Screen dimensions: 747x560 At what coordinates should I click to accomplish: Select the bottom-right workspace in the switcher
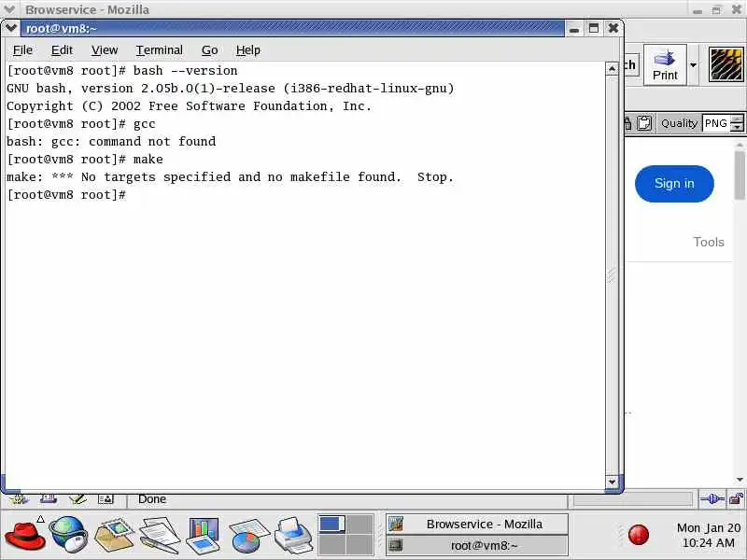click(359, 544)
